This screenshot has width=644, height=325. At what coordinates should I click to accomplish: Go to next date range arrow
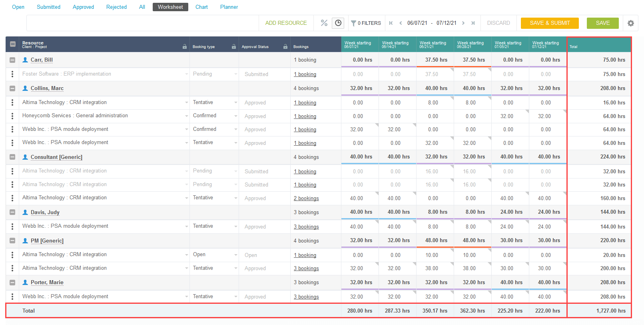click(463, 23)
